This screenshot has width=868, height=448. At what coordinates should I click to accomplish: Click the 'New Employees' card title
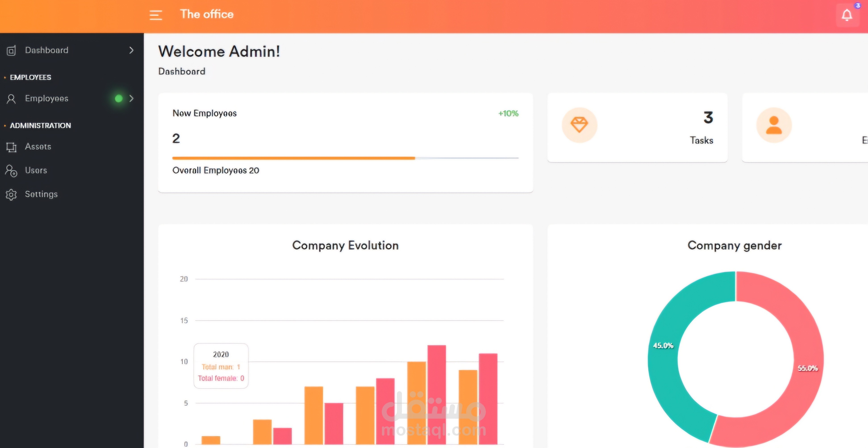click(204, 113)
